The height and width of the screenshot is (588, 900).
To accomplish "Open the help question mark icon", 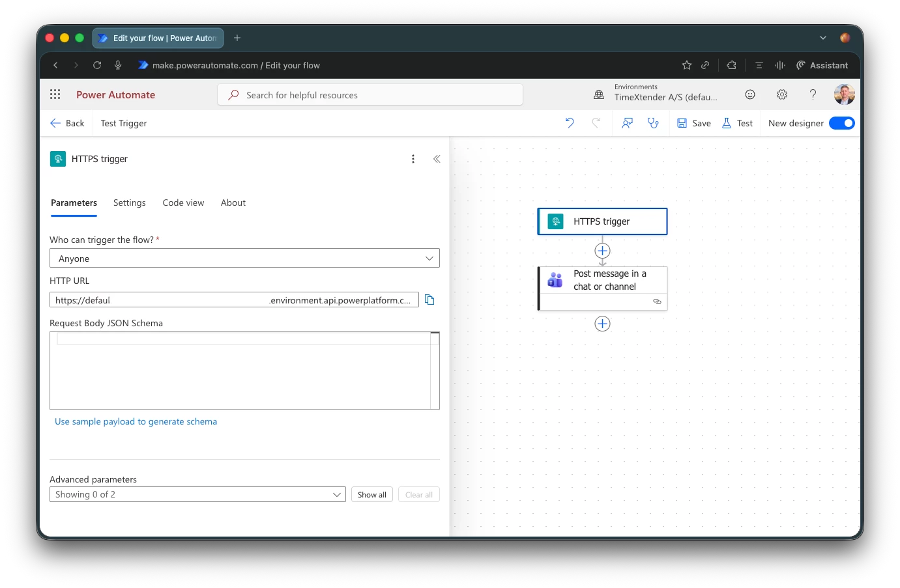I will point(813,94).
